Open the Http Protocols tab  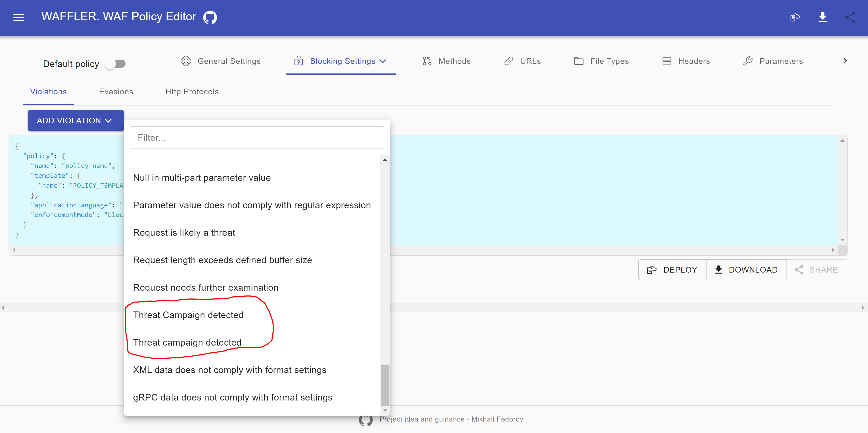tap(192, 91)
